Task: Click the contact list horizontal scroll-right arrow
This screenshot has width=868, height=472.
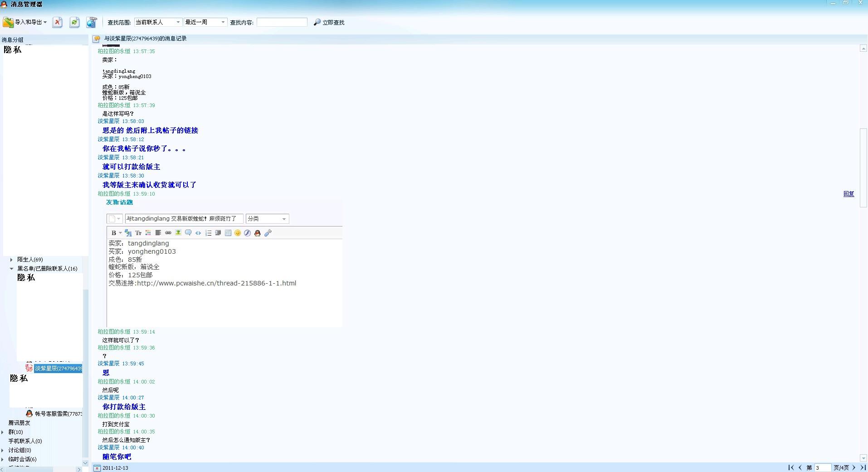Action: [80, 469]
